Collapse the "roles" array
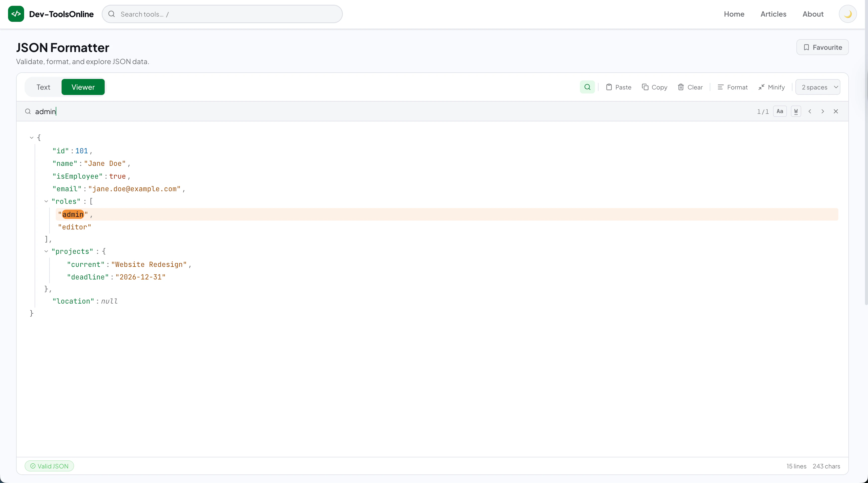Image resolution: width=868 pixels, height=483 pixels. click(46, 201)
